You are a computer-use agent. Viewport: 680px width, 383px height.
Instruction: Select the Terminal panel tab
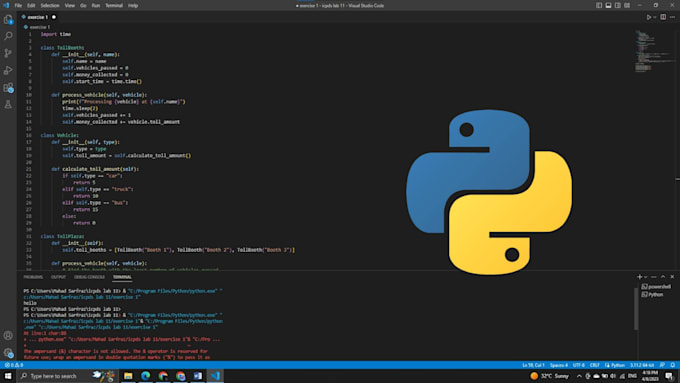(122, 277)
